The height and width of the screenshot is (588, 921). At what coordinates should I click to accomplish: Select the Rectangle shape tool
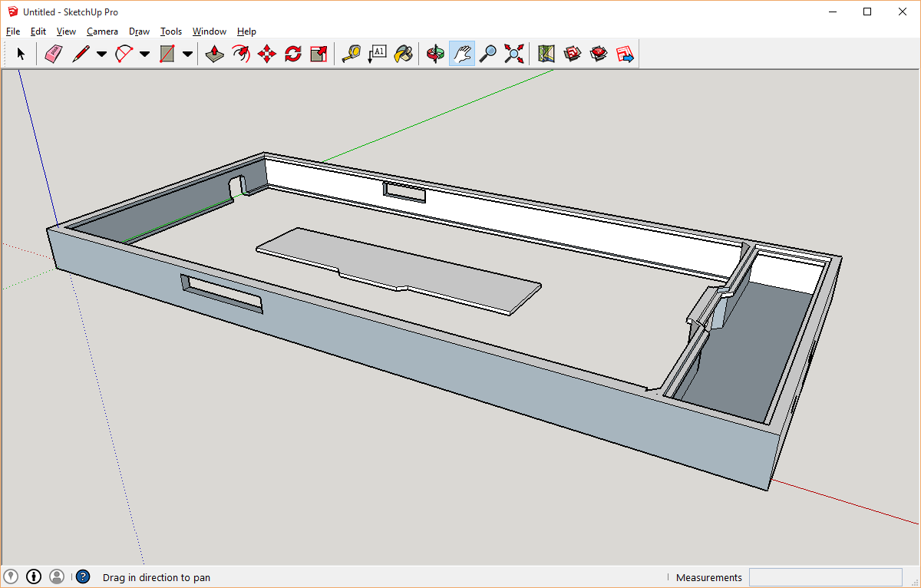pos(167,54)
